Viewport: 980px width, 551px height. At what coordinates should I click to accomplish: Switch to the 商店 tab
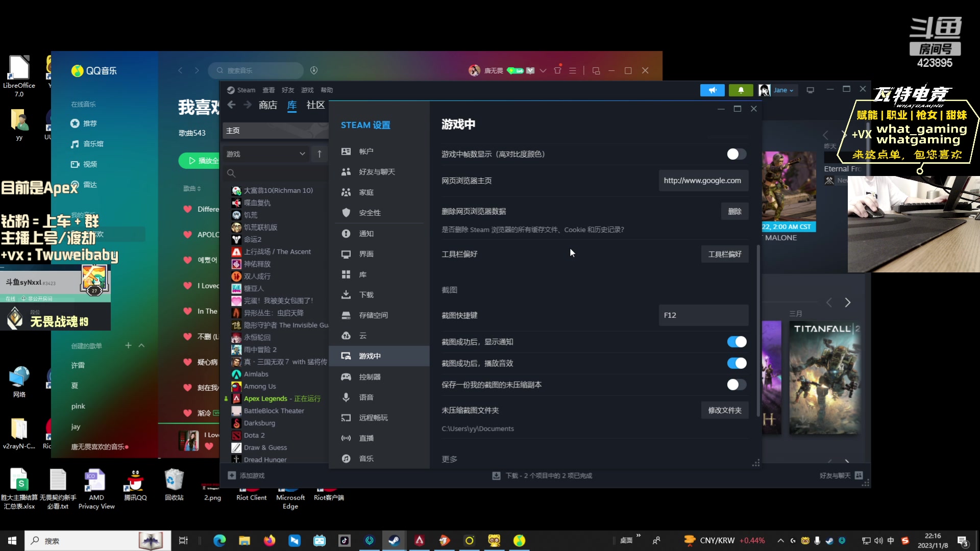click(268, 105)
